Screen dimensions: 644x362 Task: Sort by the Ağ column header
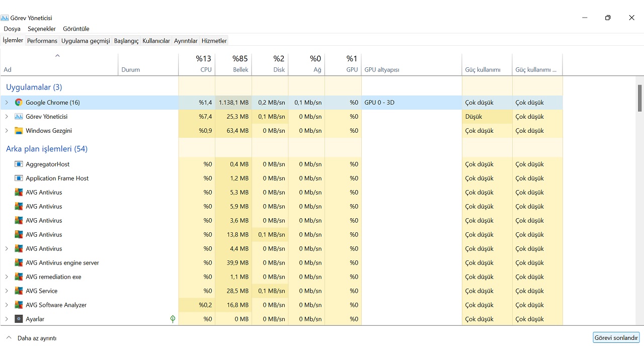tap(307, 64)
